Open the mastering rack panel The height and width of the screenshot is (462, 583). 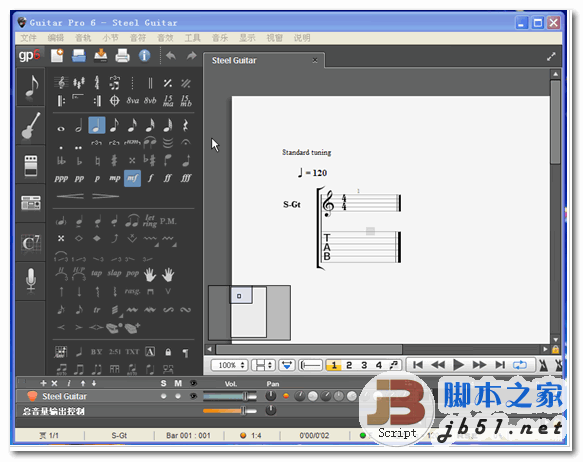tap(31, 203)
